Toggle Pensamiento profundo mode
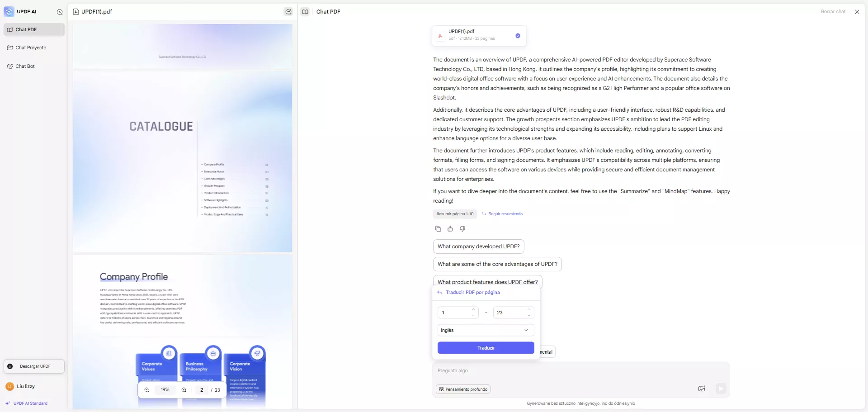The image size is (868, 412). (463, 389)
